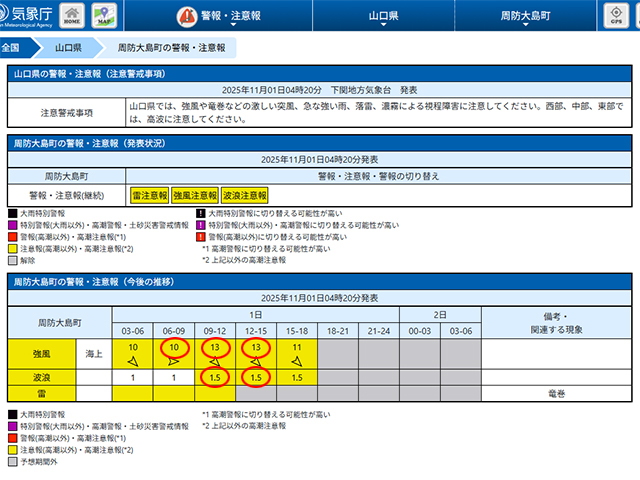
Task: Click the red warning triangle icon in header
Action: 188,17
